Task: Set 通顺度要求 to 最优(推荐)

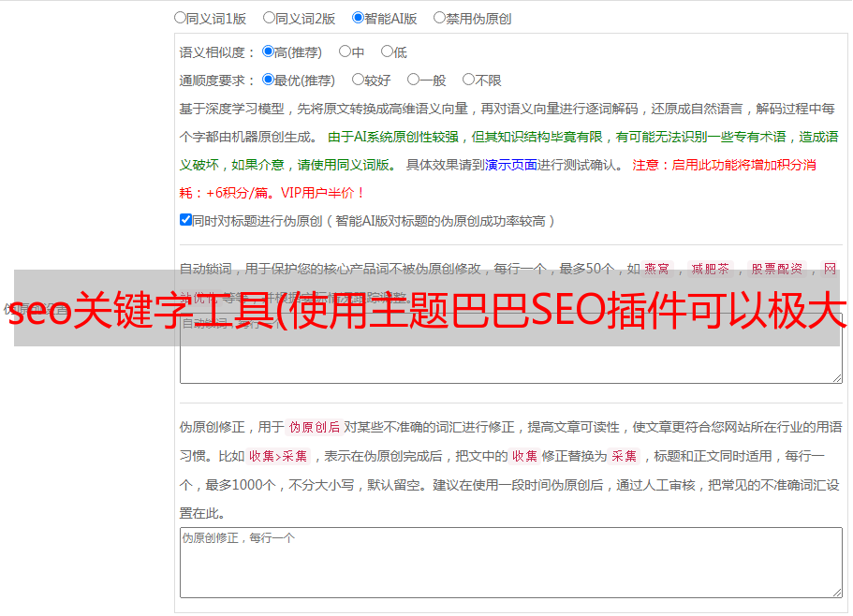Action: (268, 80)
